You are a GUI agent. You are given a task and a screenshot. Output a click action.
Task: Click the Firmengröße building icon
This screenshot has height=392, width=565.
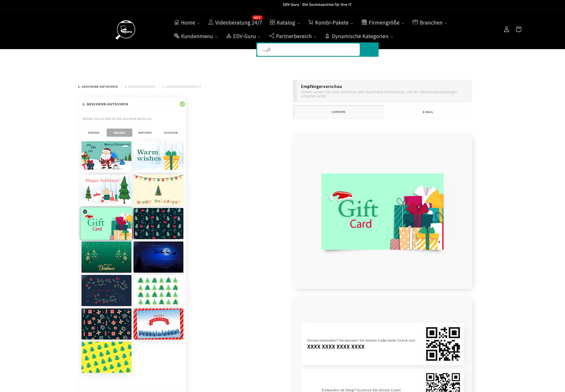pos(364,22)
